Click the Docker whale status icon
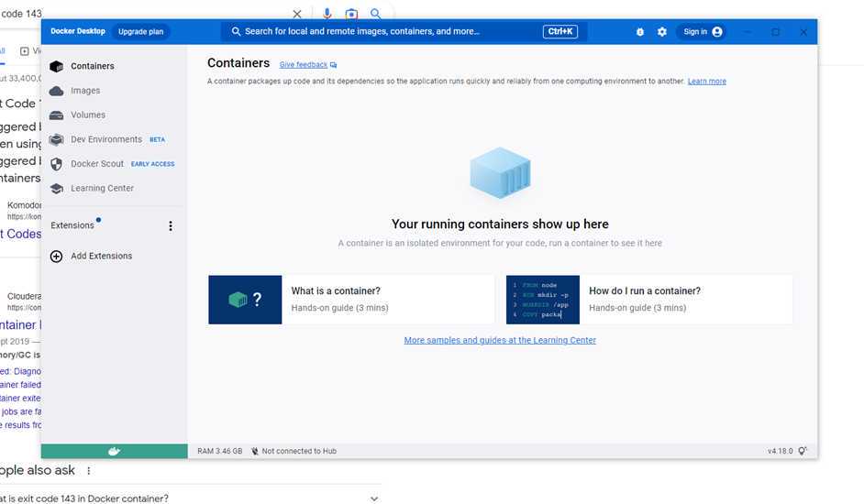The height and width of the screenshot is (504, 864). pyautogui.click(x=115, y=452)
